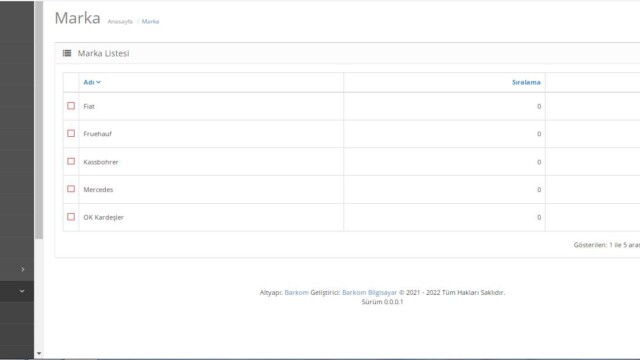Screen dimensions: 640x360
Task: Expand the sidebar right-chevron item
Action: click(23, 269)
